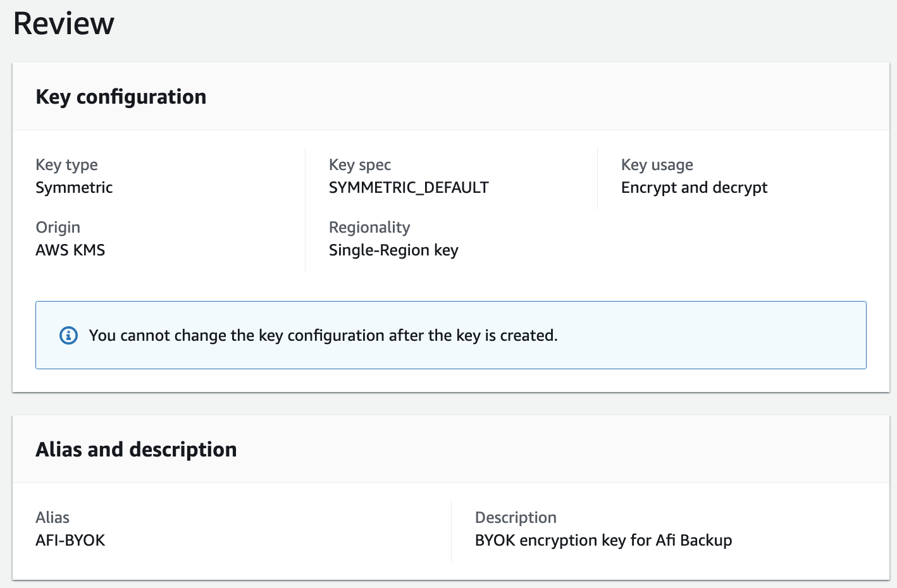Click the info icon in the notice banner
Screen dimensions: 897x588
click(68, 335)
